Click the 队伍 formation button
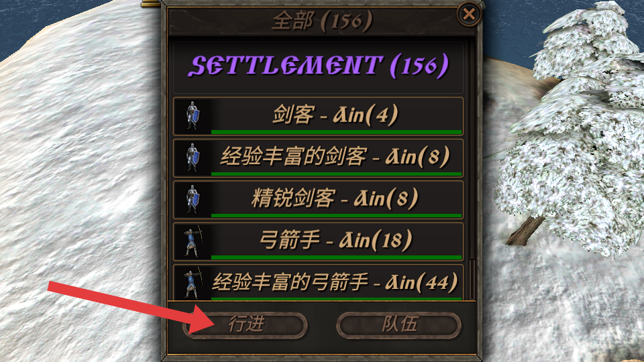The image size is (644, 362). 398,325
